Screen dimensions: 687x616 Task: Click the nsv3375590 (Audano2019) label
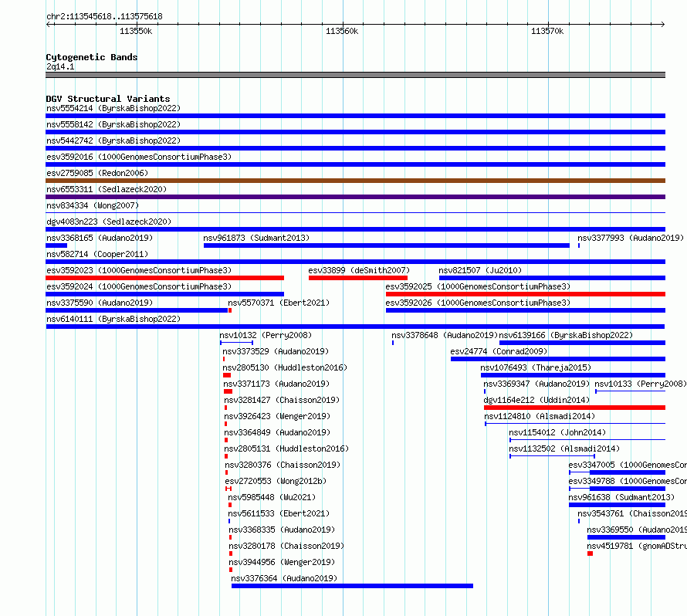(x=100, y=303)
